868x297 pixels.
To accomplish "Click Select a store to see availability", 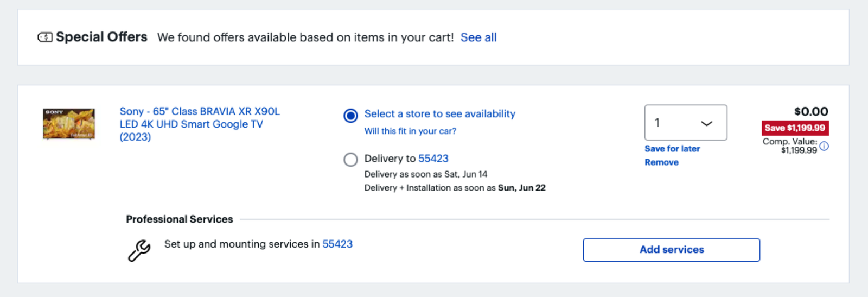I will (440, 114).
